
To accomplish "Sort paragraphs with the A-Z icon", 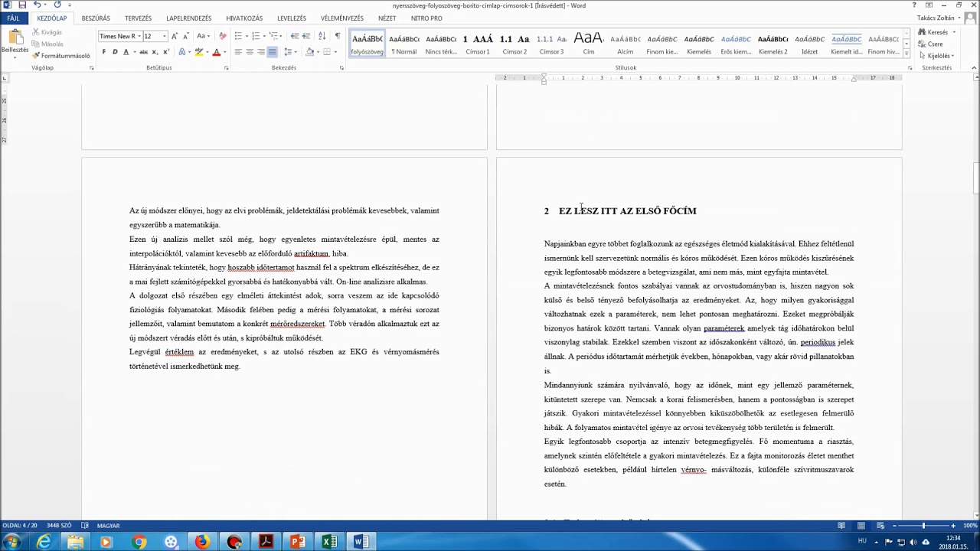I will tap(322, 36).
